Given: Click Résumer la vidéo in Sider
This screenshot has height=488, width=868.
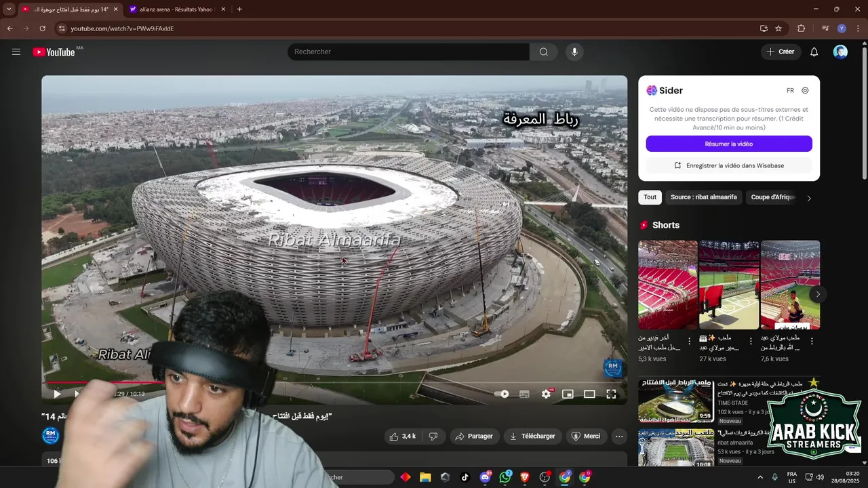Looking at the screenshot, I should coord(729,144).
